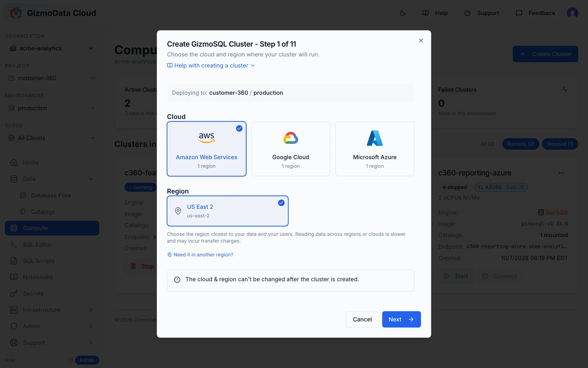The height and width of the screenshot is (368, 588).
Task: Open the customer-360 project dropdown
Action: (52, 78)
